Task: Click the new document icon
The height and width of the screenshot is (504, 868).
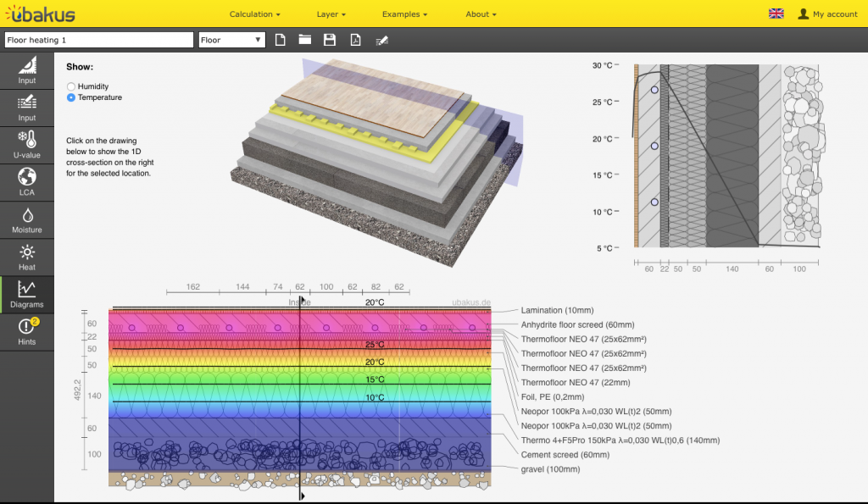Action: point(281,40)
